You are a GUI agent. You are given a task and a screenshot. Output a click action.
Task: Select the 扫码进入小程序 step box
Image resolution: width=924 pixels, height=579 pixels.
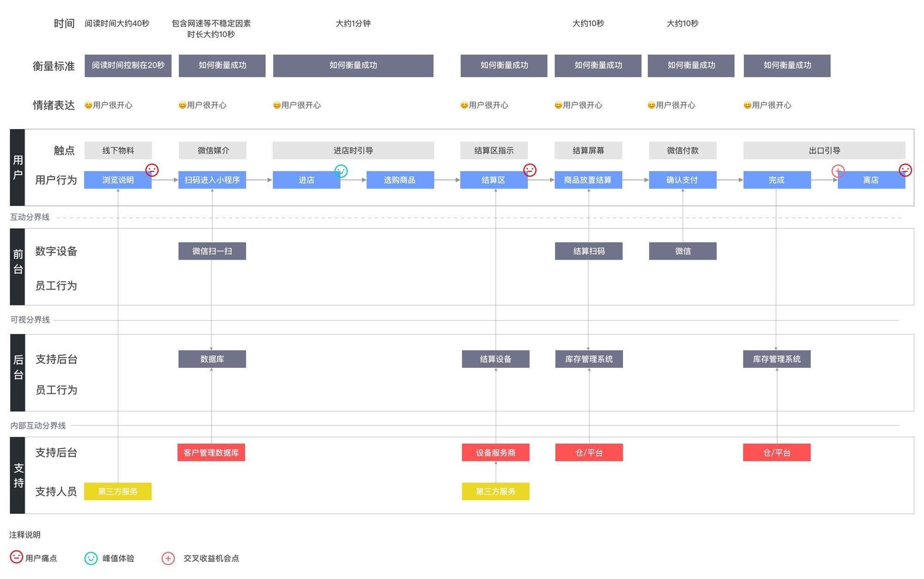[x=212, y=180]
